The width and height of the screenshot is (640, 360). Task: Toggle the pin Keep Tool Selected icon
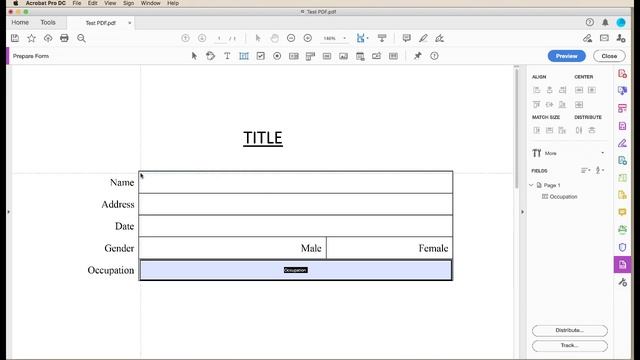[x=418, y=56]
